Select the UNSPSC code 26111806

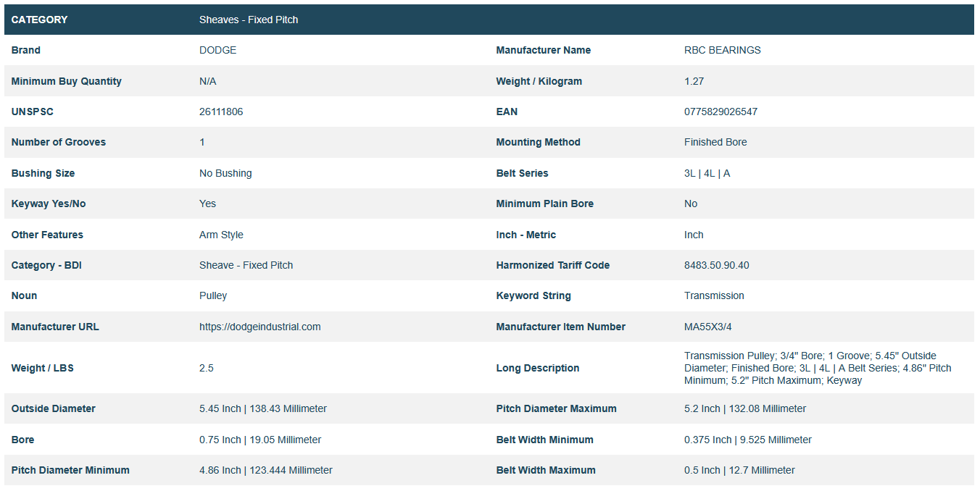221,112
